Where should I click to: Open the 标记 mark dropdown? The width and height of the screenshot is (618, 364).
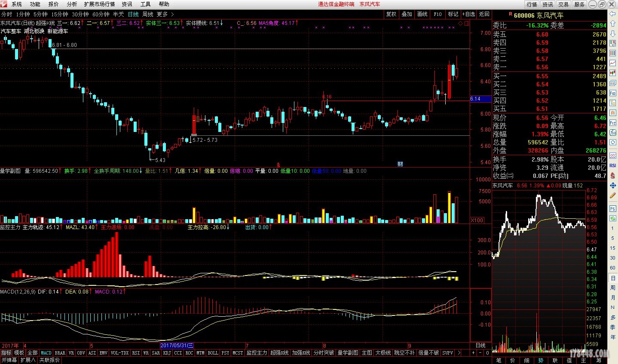453,14
